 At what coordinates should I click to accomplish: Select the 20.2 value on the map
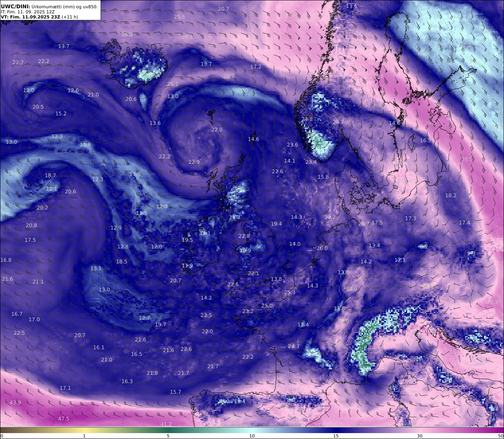43,207
